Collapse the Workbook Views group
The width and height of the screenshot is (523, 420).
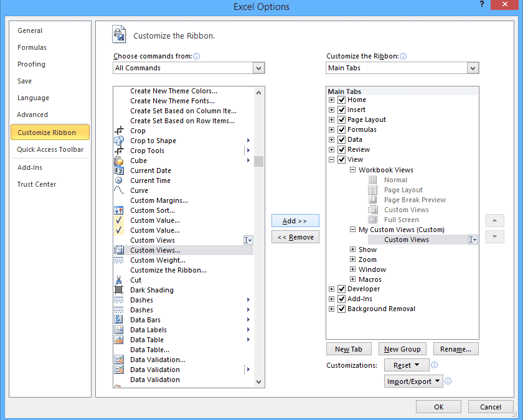352,170
